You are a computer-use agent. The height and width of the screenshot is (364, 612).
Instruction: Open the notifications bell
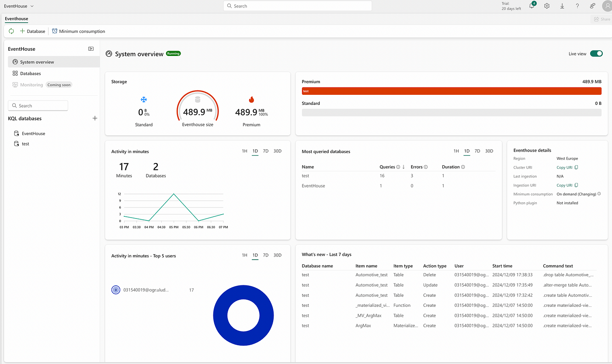[x=532, y=6]
